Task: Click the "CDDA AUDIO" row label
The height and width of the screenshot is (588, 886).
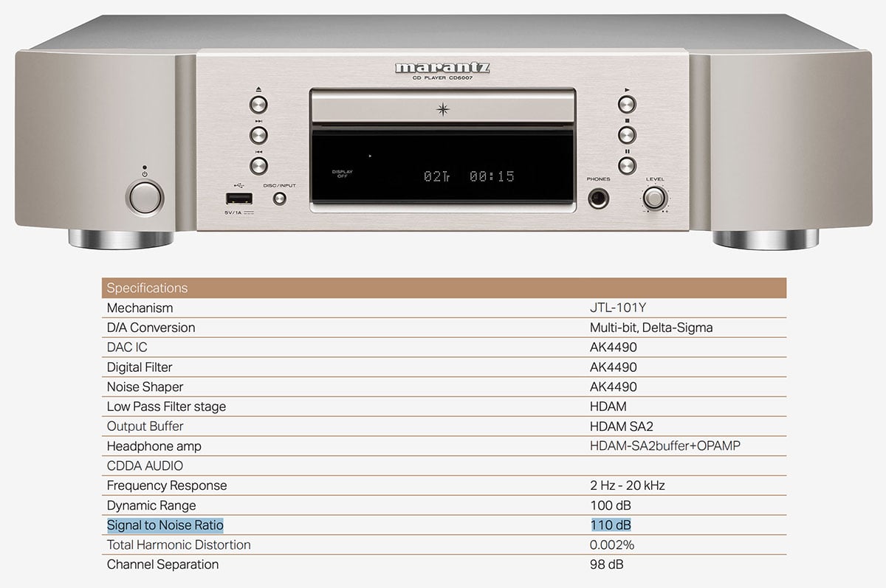Action: [145, 466]
